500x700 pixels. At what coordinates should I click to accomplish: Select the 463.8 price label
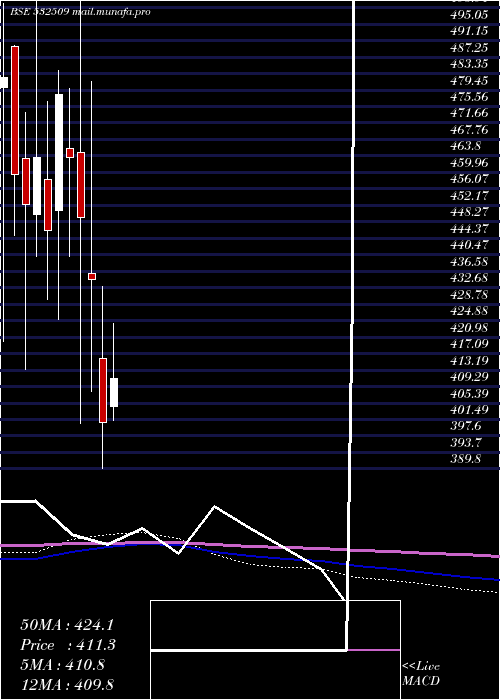click(466, 146)
